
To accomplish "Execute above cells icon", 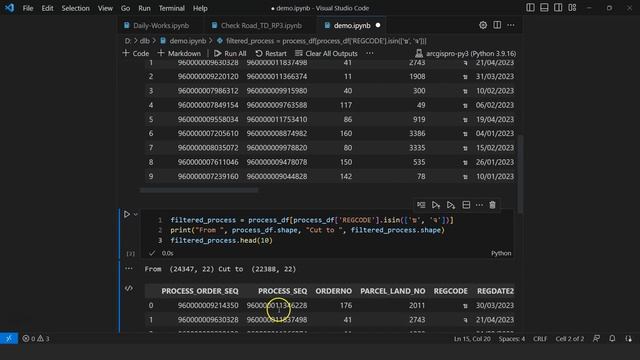I will [436, 205].
